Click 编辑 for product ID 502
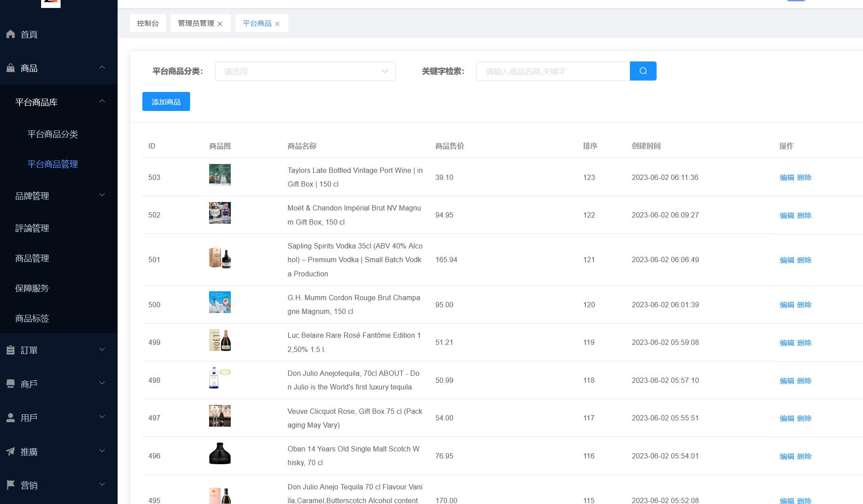This screenshot has width=863, height=504. point(787,215)
